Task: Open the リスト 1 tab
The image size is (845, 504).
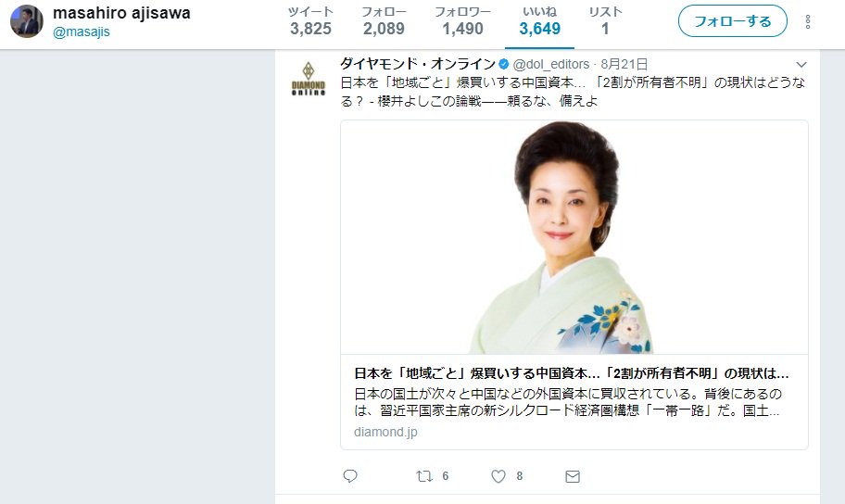Action: point(605,21)
